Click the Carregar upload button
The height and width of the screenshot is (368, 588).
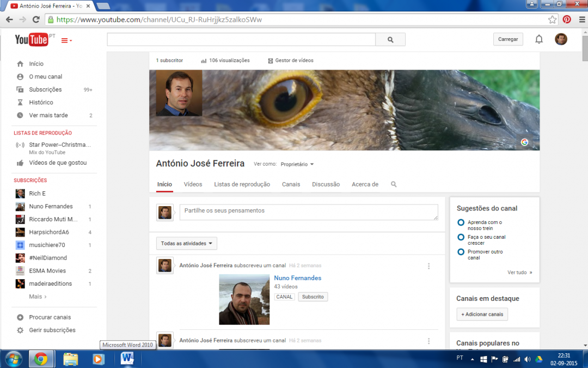click(508, 39)
